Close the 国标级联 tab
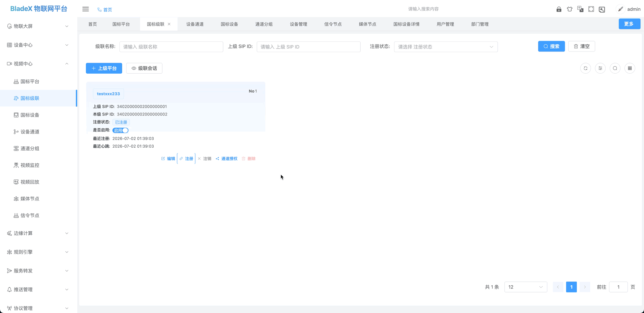 point(169,24)
